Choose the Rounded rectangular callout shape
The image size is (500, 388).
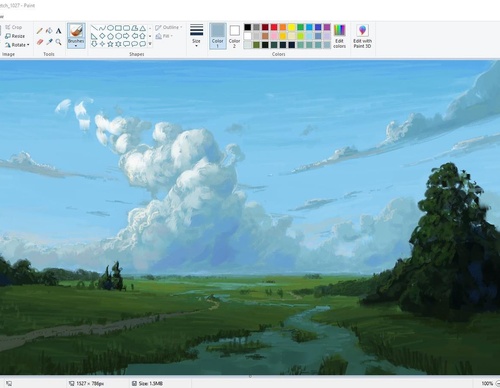(x=126, y=44)
